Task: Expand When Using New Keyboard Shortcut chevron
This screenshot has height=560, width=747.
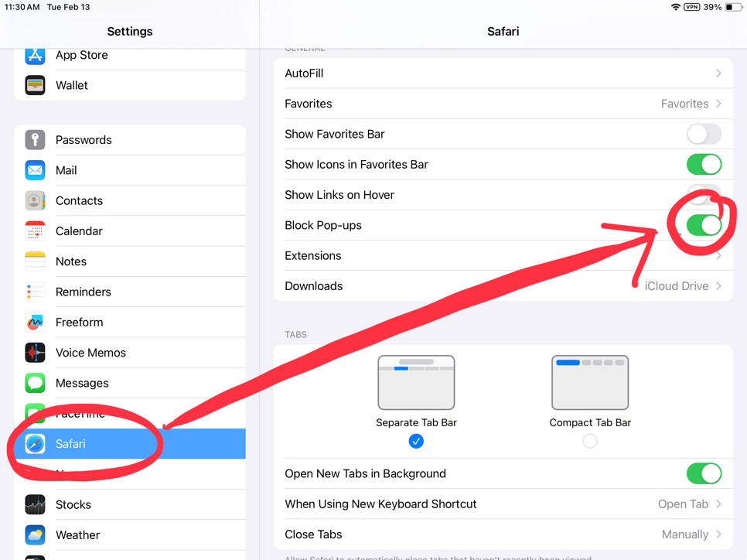Action: pyautogui.click(x=718, y=504)
